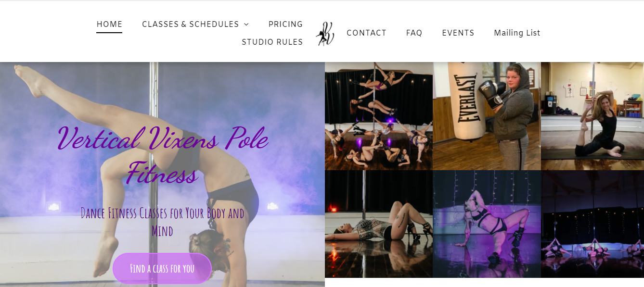Navigate to the FAQ page
This screenshot has height=287, width=644.
pos(414,33)
